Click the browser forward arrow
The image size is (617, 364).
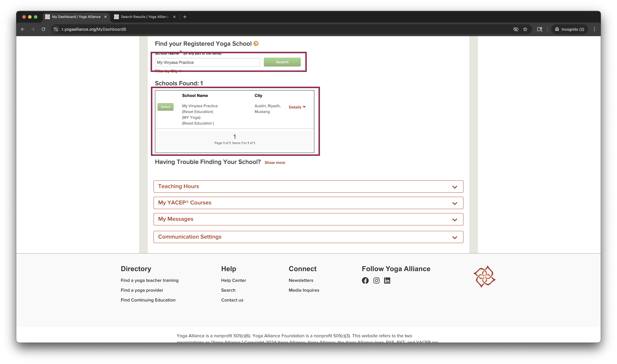[x=33, y=29]
